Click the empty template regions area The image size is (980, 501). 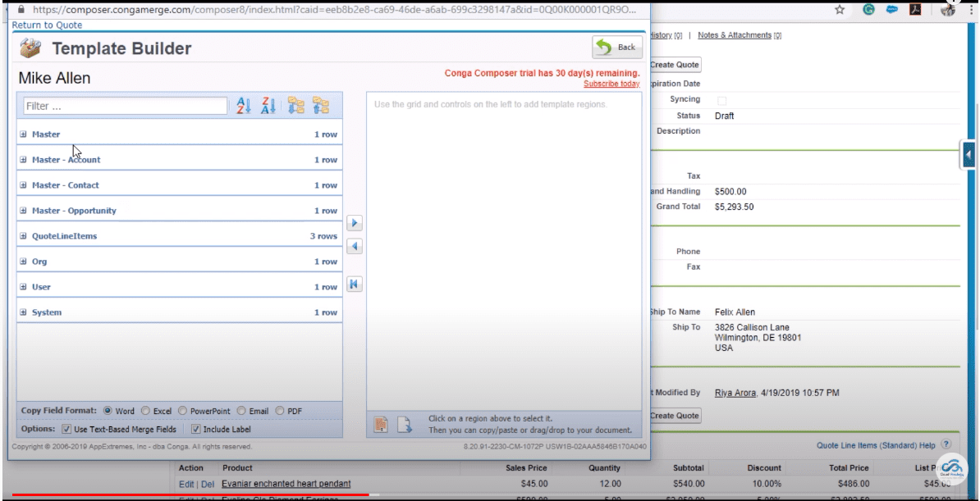click(x=504, y=251)
